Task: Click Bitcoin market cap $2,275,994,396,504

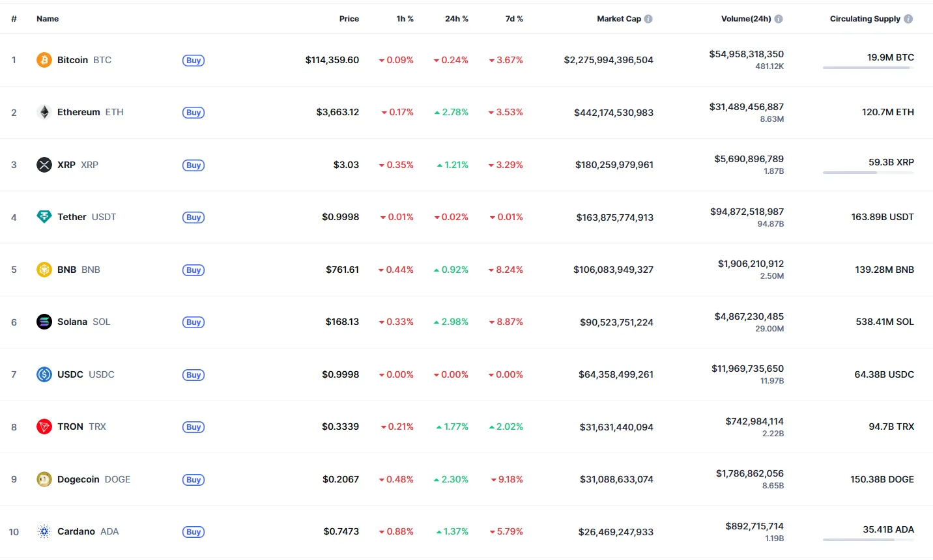Action: tap(609, 60)
